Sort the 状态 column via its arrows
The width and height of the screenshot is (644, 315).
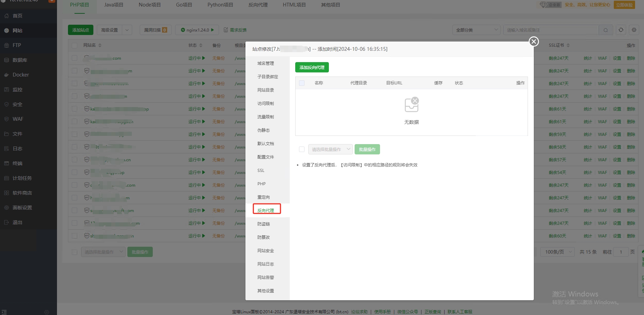[x=201, y=45]
